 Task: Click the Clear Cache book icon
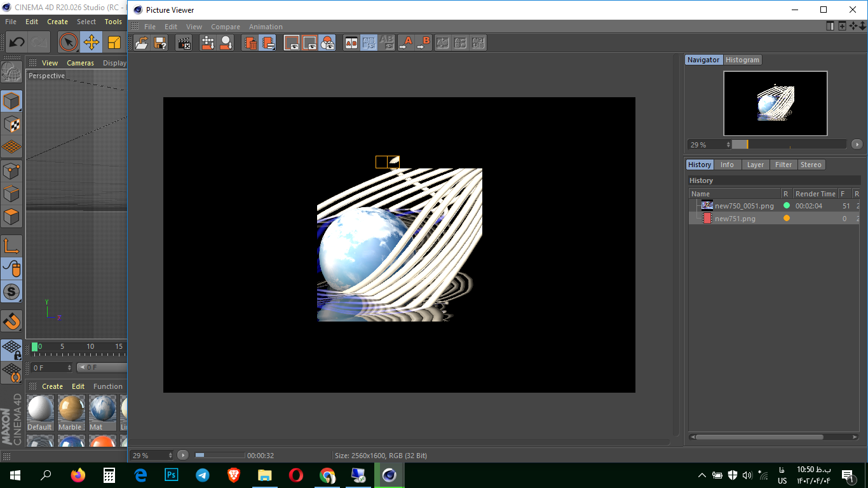point(268,43)
